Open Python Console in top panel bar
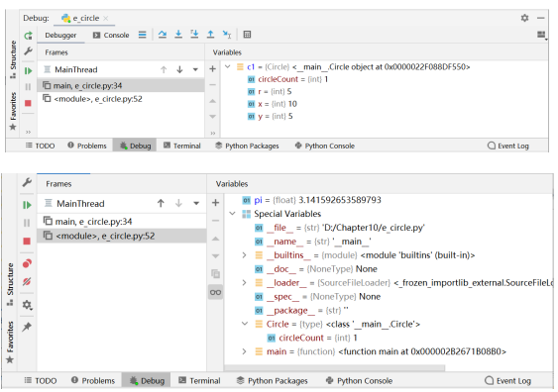 click(324, 146)
